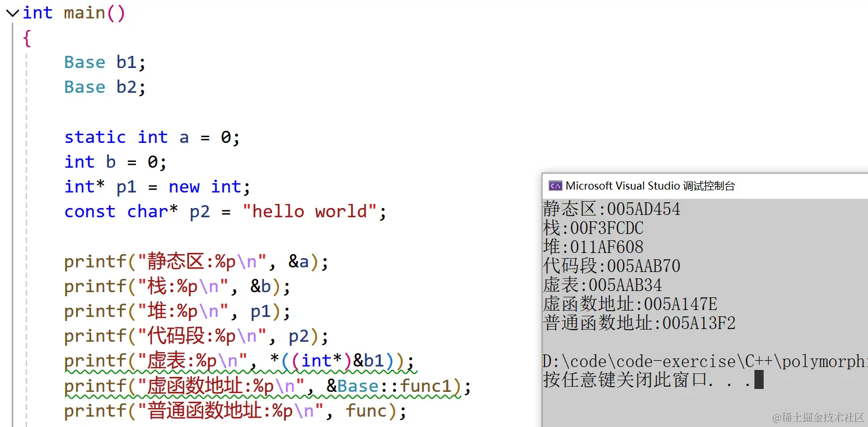
Task: Click the 按任意键关闭此窗口 prompt in console
Action: (647, 380)
